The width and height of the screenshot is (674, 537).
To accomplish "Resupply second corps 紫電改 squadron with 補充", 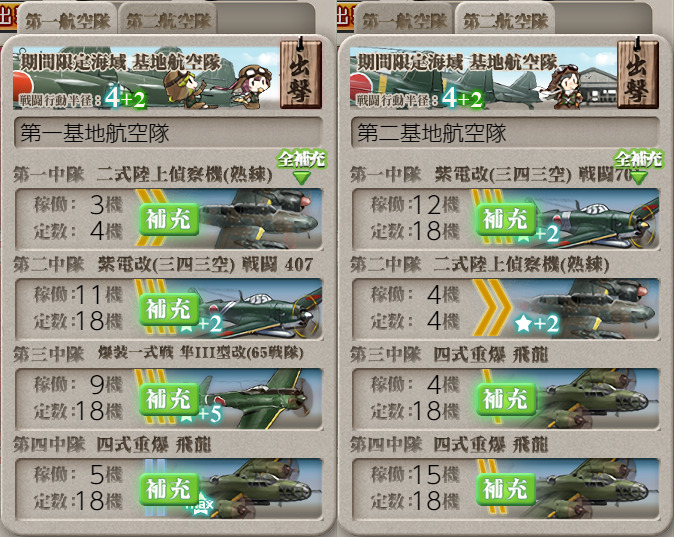I will tap(506, 219).
